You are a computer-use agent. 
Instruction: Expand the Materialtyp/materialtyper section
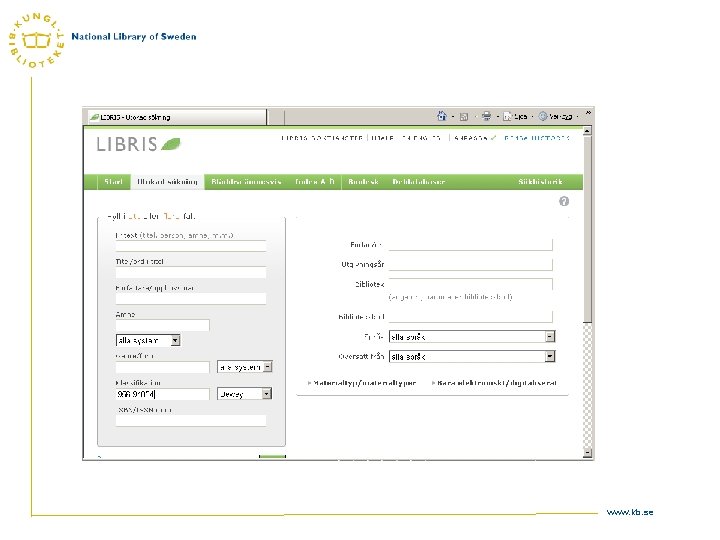pos(362,382)
